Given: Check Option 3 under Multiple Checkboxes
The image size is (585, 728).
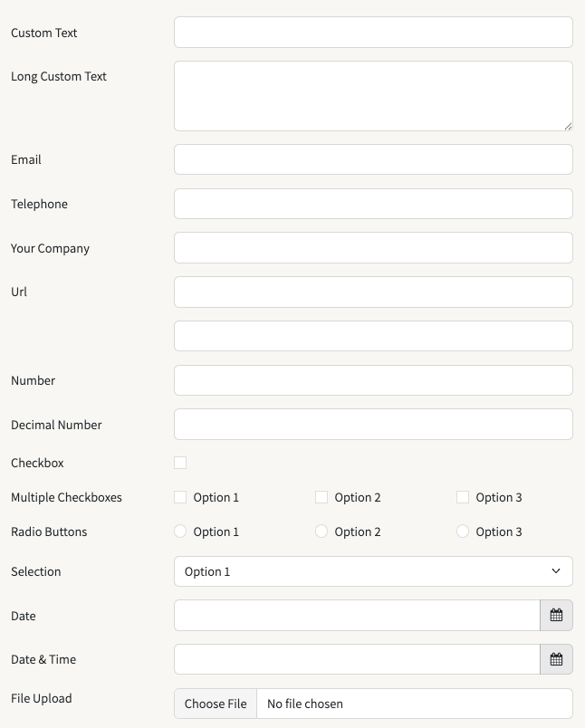Looking at the screenshot, I should (x=463, y=496).
